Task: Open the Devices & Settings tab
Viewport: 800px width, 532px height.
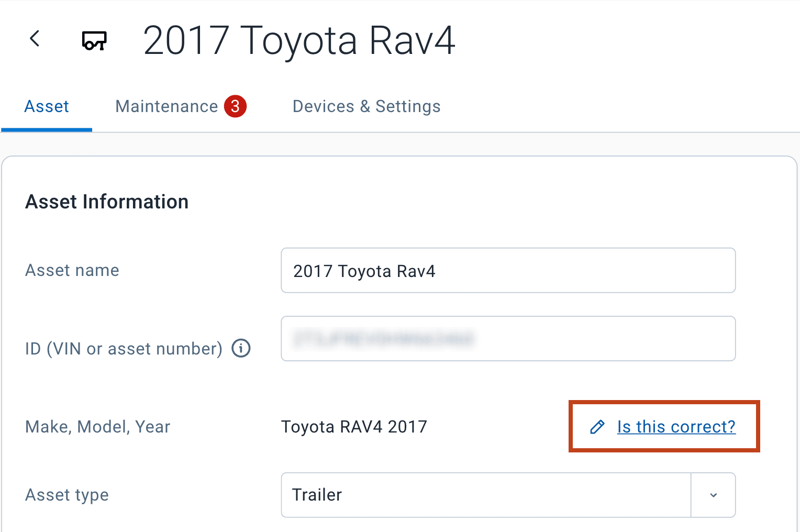Action: (366, 106)
